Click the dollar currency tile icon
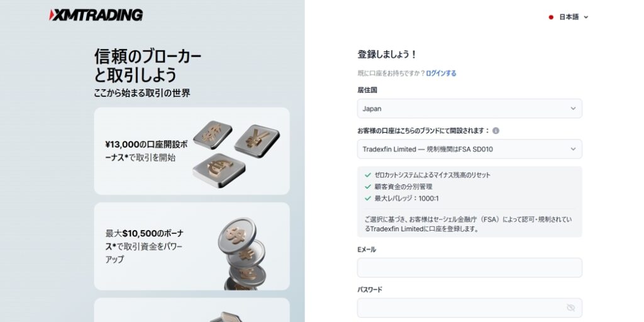Image resolution: width=644 pixels, height=322 pixels. [213, 135]
